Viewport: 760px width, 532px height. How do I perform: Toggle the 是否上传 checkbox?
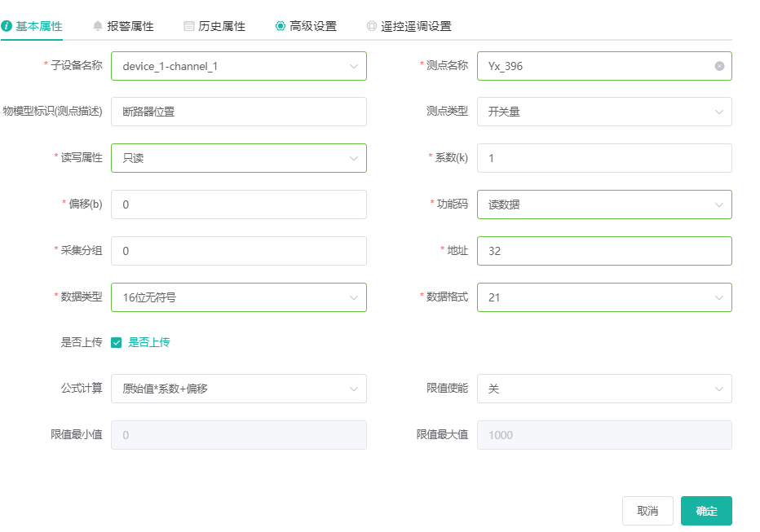117,343
